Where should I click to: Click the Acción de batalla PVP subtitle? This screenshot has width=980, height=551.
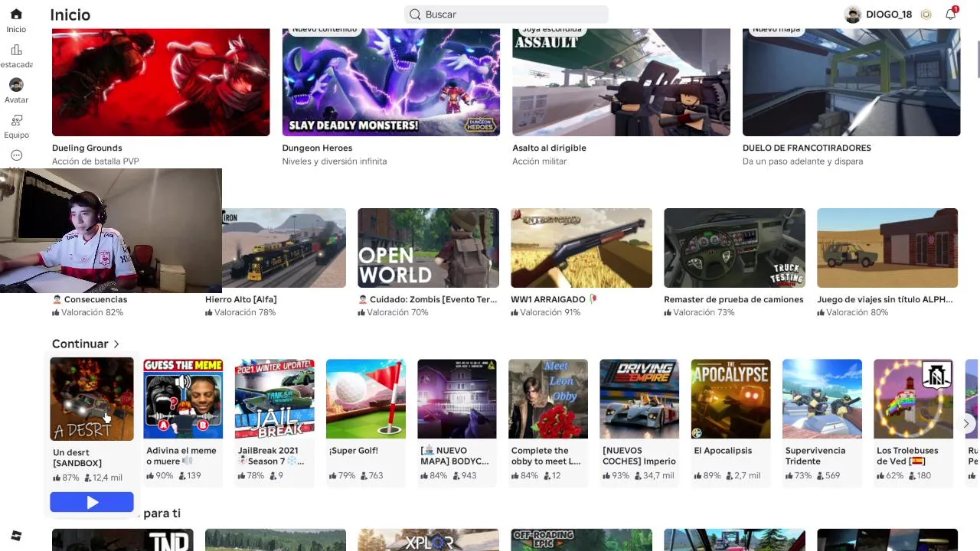click(96, 161)
